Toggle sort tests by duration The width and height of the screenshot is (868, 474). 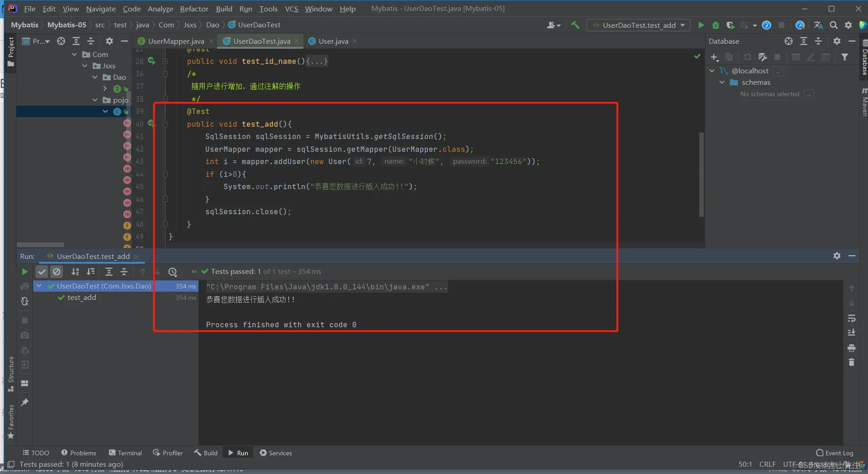click(91, 272)
